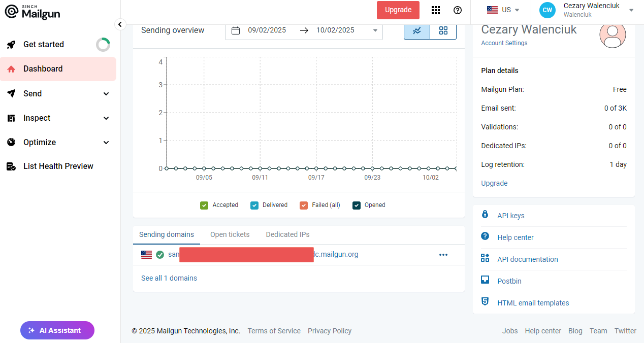Toggle the Delivered series checkbox
644x343 pixels.
pos(254,205)
